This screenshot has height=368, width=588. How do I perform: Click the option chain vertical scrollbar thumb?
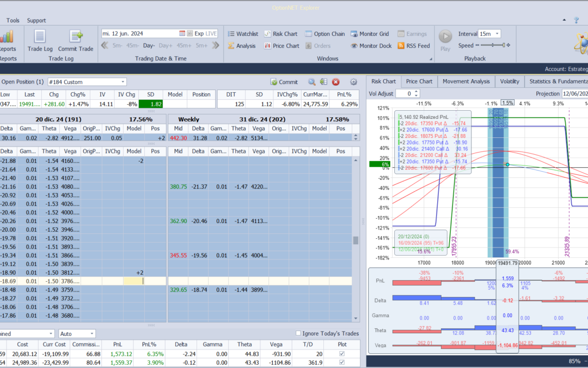coord(356,240)
